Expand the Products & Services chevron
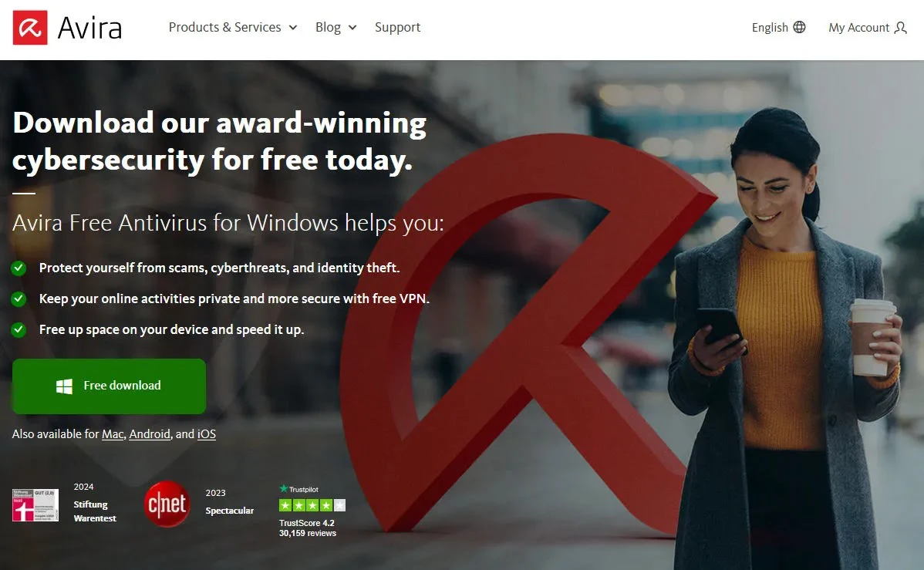Screen dimensions: 924x570 [x=293, y=28]
